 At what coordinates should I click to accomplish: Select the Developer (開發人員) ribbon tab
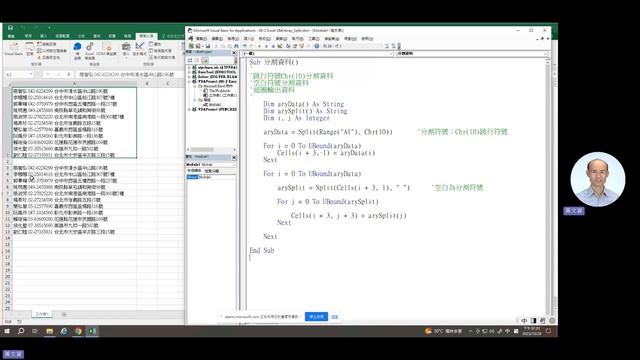tap(146, 36)
